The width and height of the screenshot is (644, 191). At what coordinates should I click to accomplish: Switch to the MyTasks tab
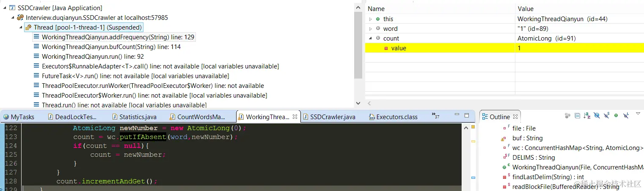(19, 117)
